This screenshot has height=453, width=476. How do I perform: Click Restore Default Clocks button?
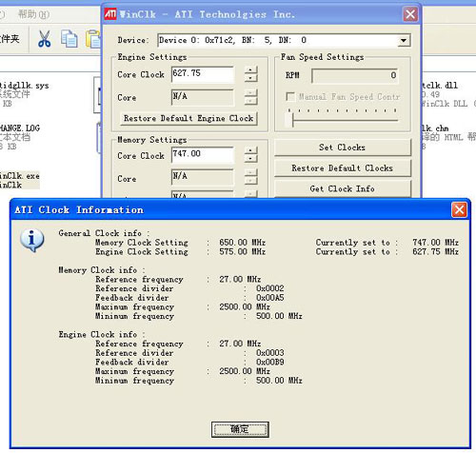343,168
